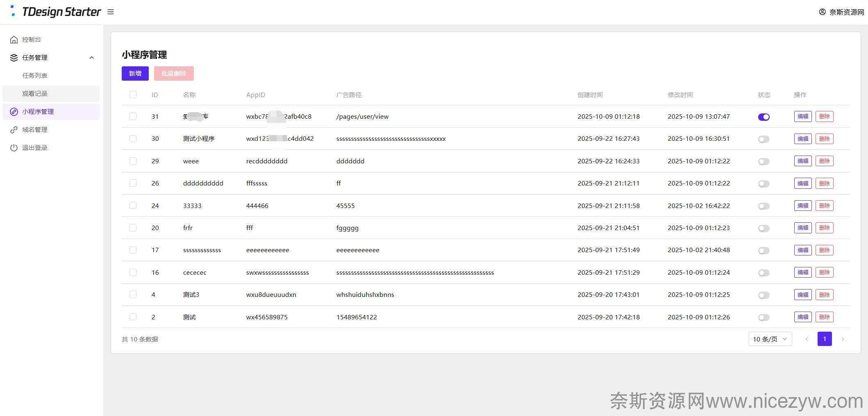This screenshot has width=868, height=416.
Task: Go to previous page arrow
Action: [x=807, y=339]
